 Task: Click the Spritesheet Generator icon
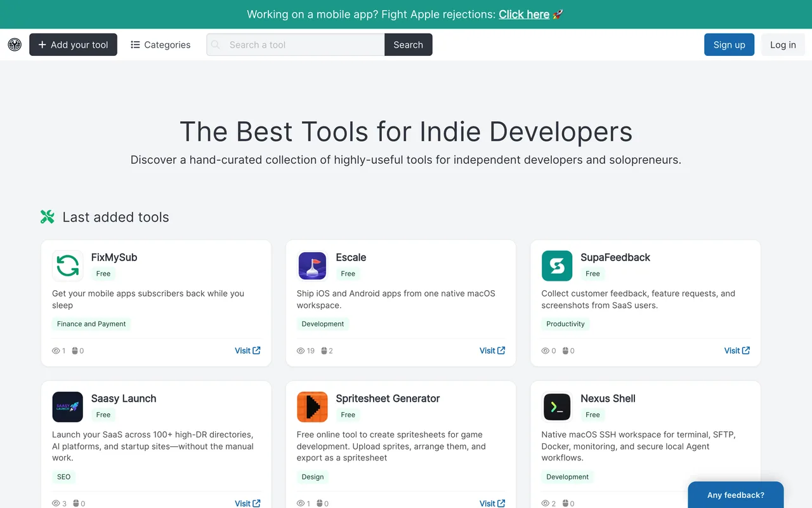[x=312, y=407]
